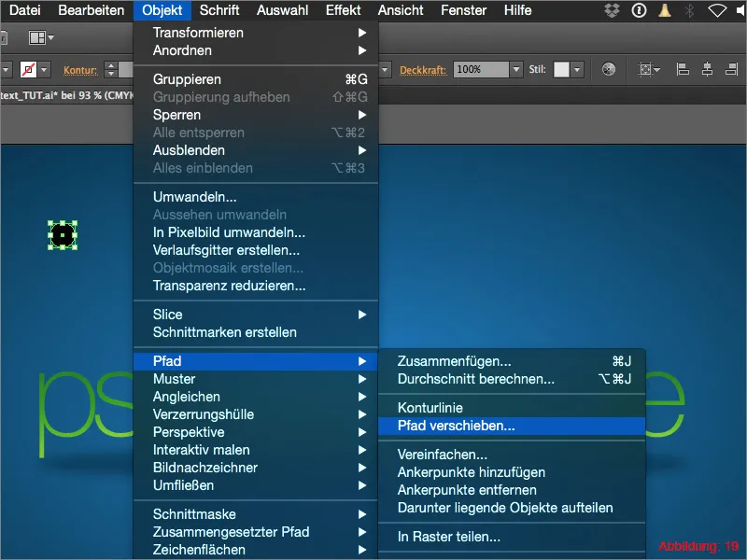
Task: Click the arrange documents icon
Action: point(41,37)
